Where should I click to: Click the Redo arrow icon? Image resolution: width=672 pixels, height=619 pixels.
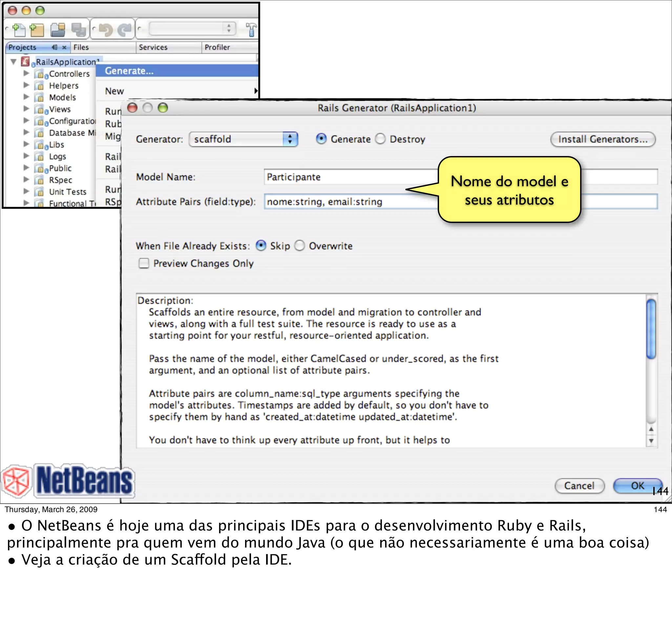click(124, 30)
